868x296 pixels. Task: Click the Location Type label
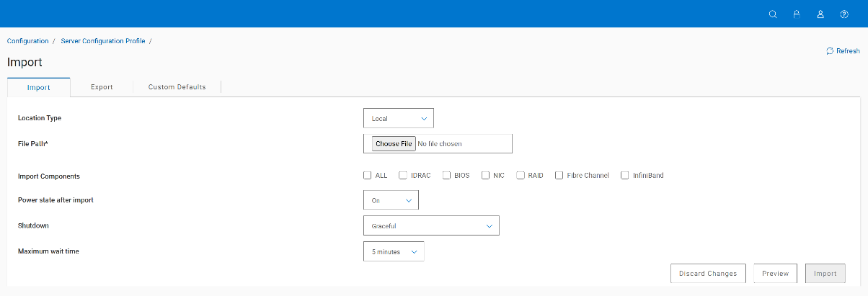point(40,117)
